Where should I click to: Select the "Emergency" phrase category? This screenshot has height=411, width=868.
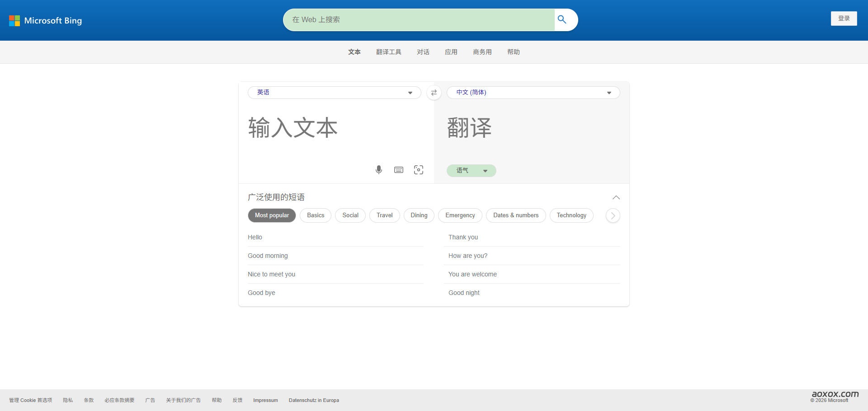tap(460, 215)
